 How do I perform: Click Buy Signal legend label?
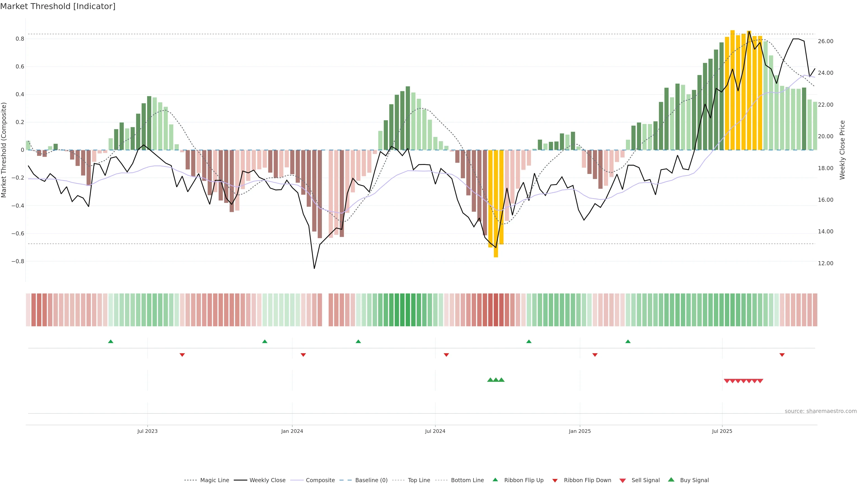point(694,480)
